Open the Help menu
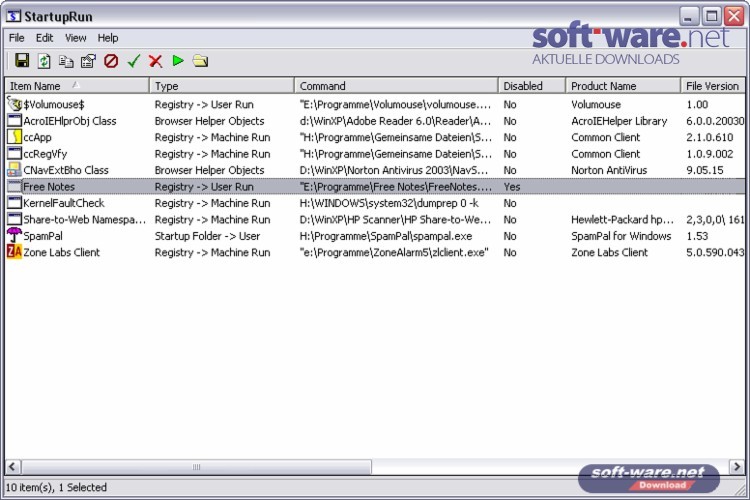 click(108, 38)
